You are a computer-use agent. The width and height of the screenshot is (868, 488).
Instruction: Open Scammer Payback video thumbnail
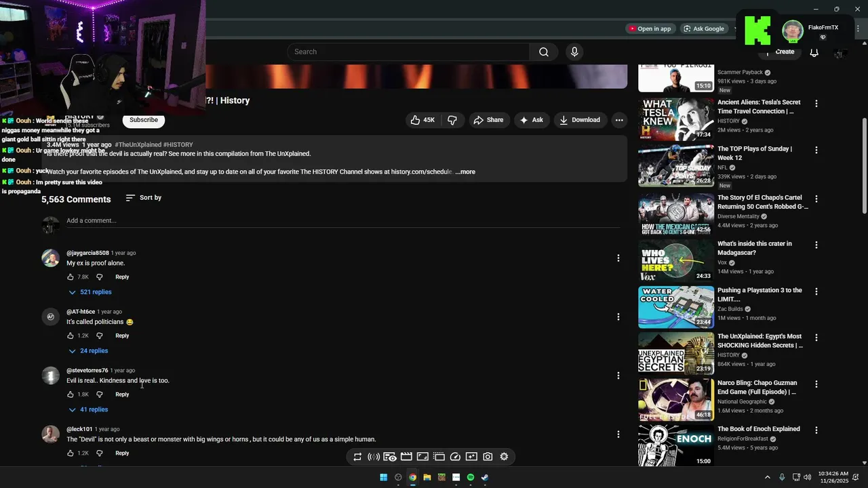[x=676, y=78]
